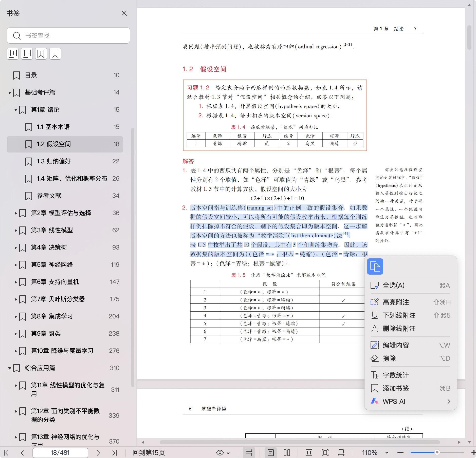The width and height of the screenshot is (476, 458).
Task: Toggle single-page view mode
Action: (270, 453)
